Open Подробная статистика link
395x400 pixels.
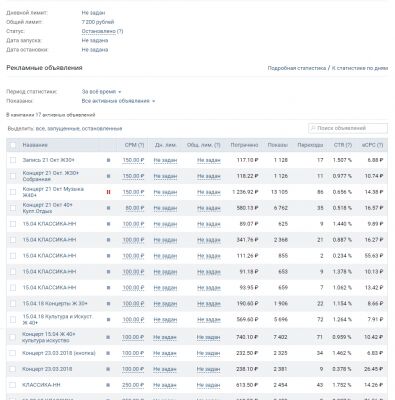[x=297, y=68]
